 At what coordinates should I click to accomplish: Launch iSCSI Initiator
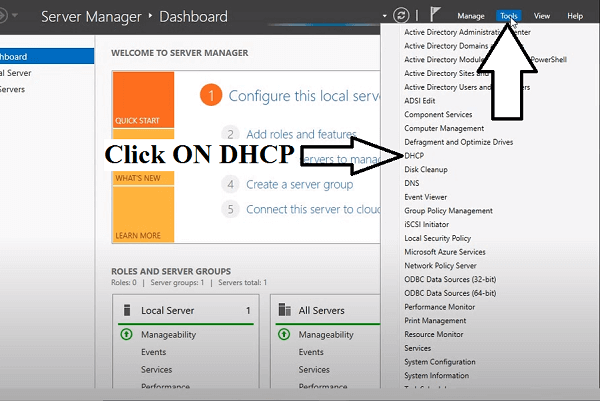(x=427, y=225)
